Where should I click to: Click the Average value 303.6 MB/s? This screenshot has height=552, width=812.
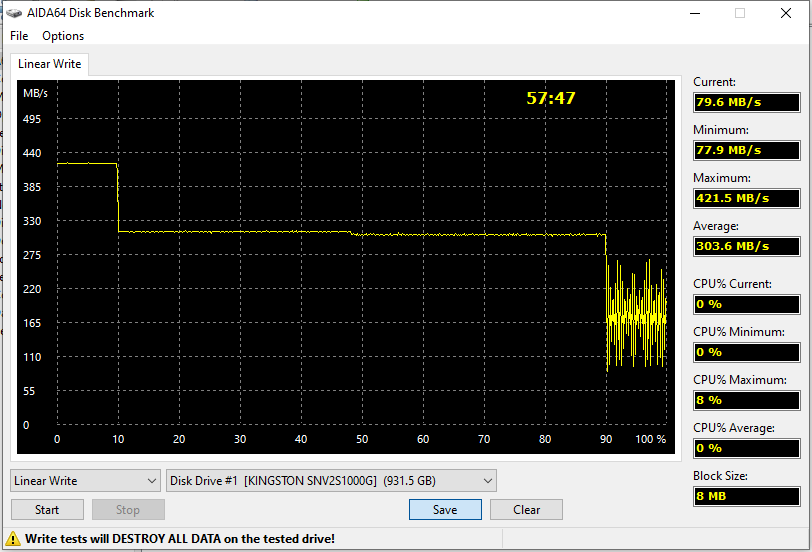(x=747, y=246)
